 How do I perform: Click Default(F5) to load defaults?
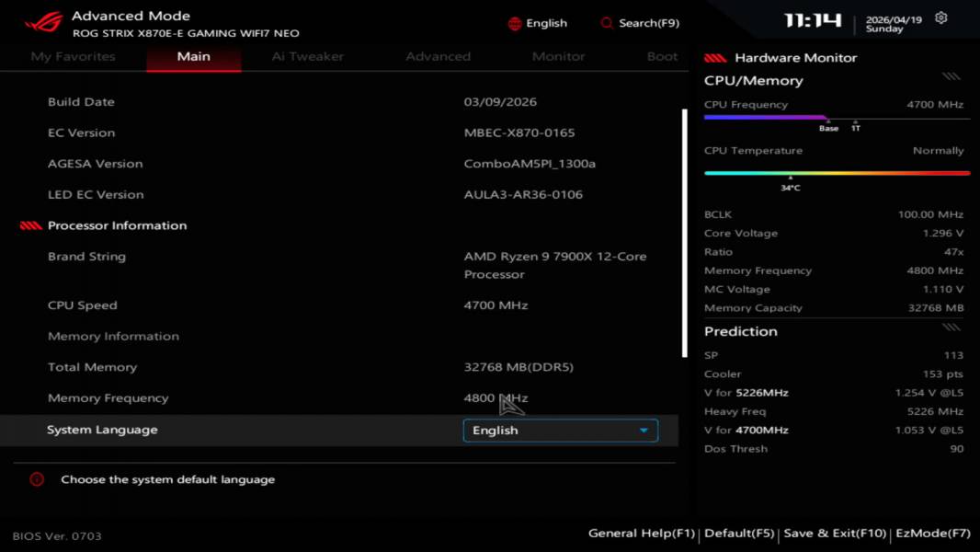point(739,534)
